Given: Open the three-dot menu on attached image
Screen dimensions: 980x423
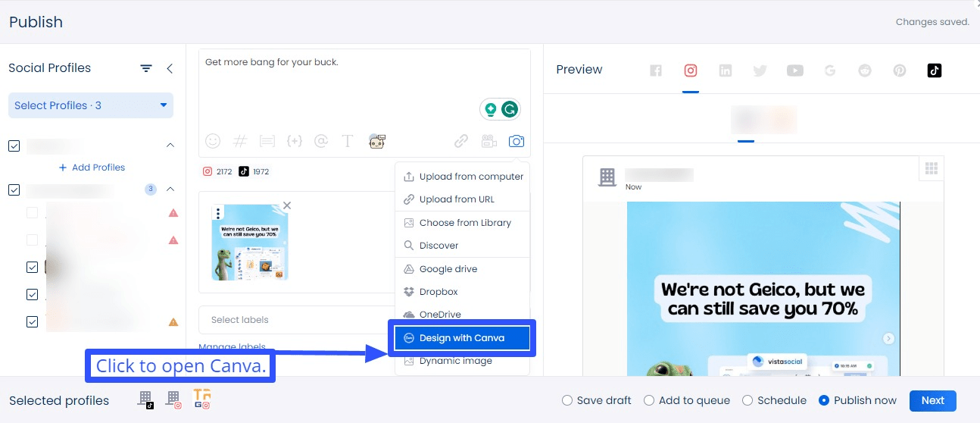Looking at the screenshot, I should click(218, 214).
